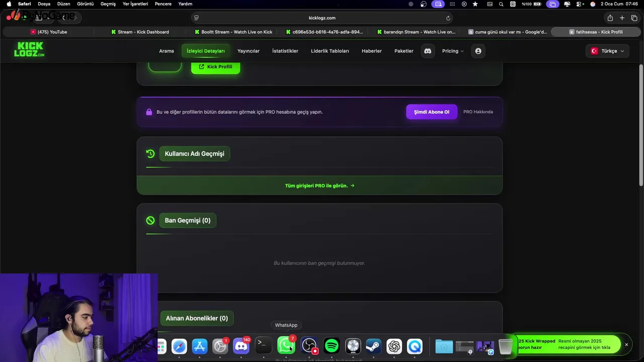644x362 pixels.
Task: Expand the Pricing dropdown menu
Action: click(x=453, y=51)
